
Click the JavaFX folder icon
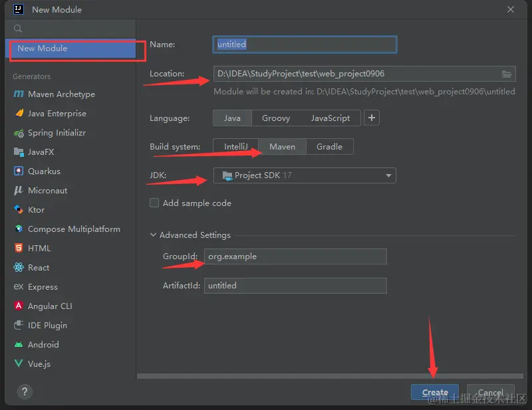19,152
